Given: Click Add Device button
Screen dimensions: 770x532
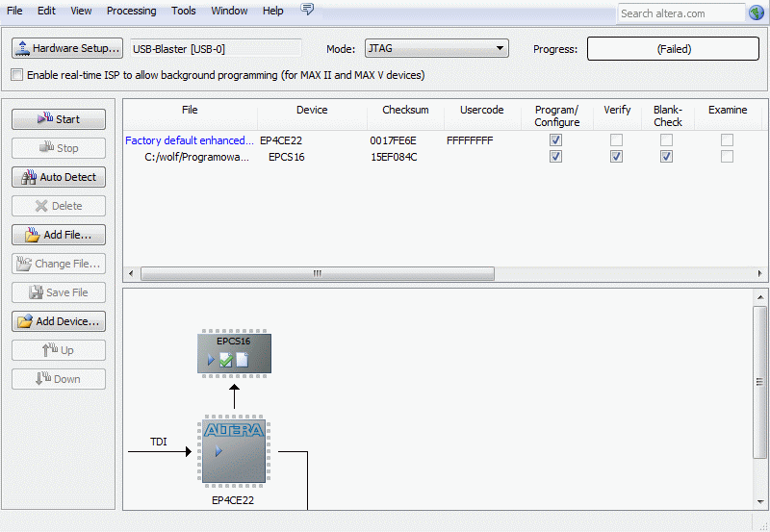Looking at the screenshot, I should click(x=59, y=321).
